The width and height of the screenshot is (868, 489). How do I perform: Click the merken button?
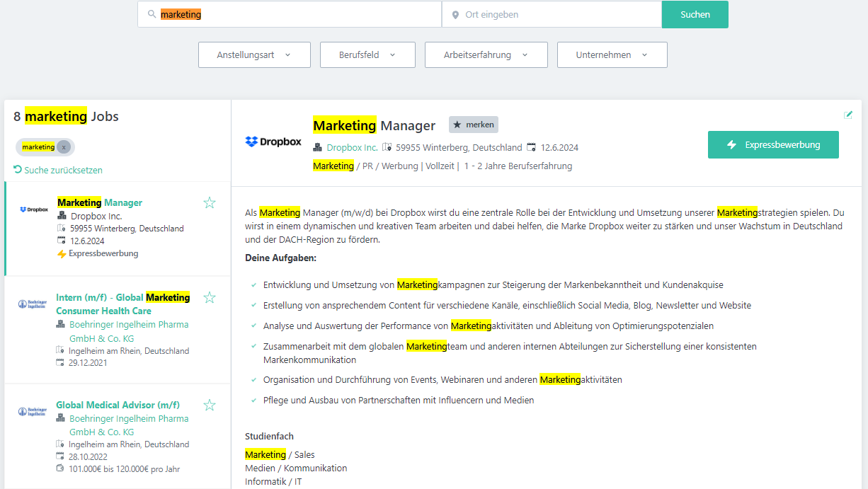tap(474, 125)
